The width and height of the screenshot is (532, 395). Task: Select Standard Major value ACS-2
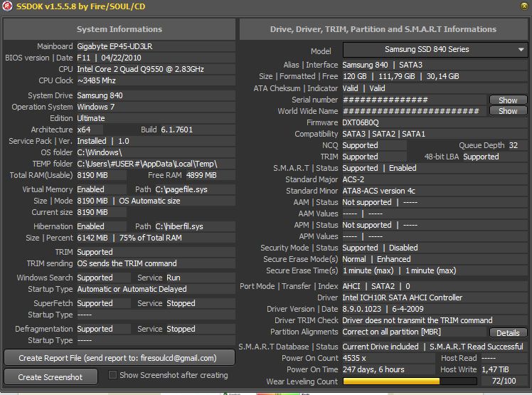click(x=353, y=179)
